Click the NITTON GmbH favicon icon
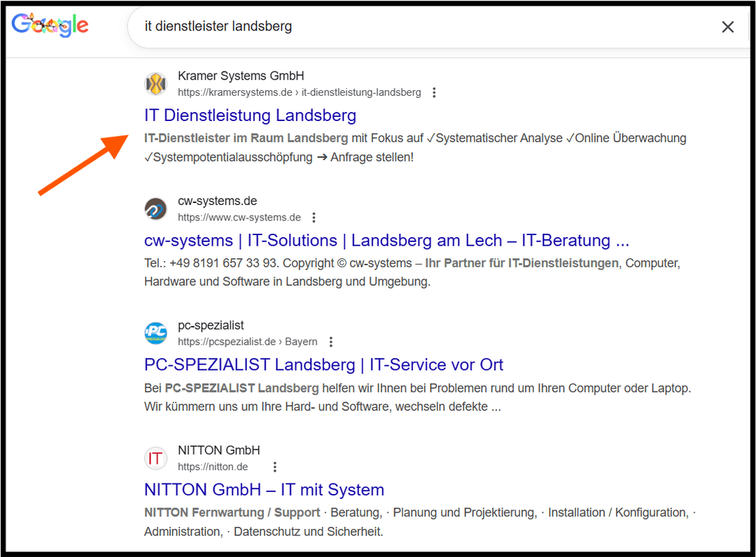The width and height of the screenshot is (756, 557). 155,458
